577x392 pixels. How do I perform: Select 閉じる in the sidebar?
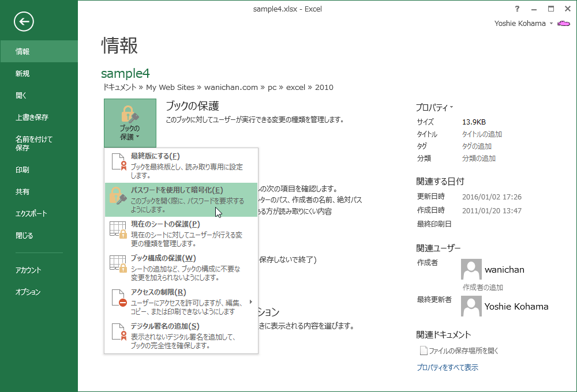pos(39,236)
